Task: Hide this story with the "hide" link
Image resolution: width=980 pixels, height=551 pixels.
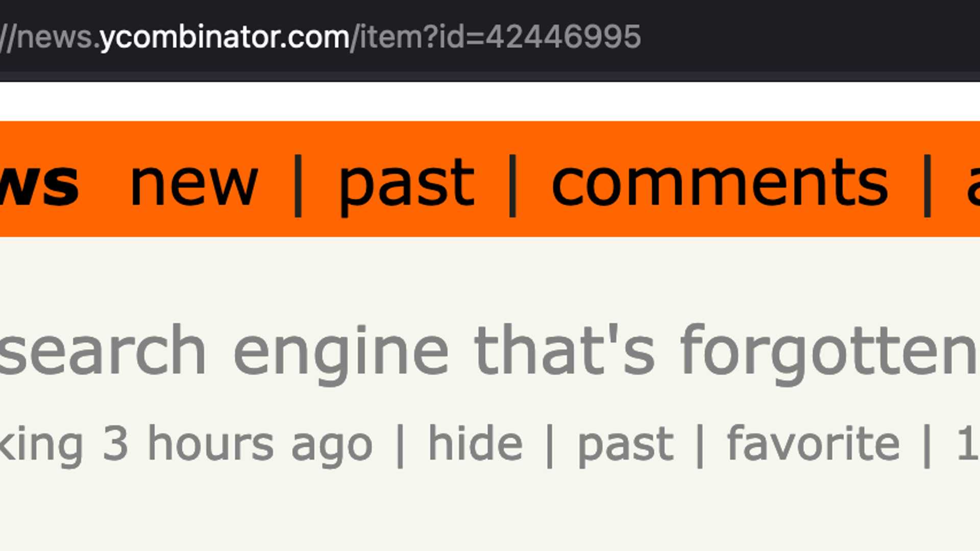Action: 475,444
